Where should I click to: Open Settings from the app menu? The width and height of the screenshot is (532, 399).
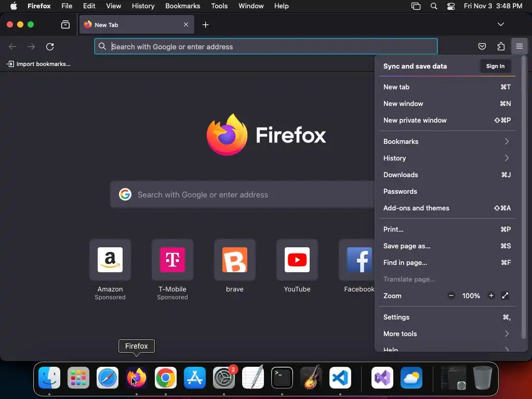pyautogui.click(x=447, y=317)
